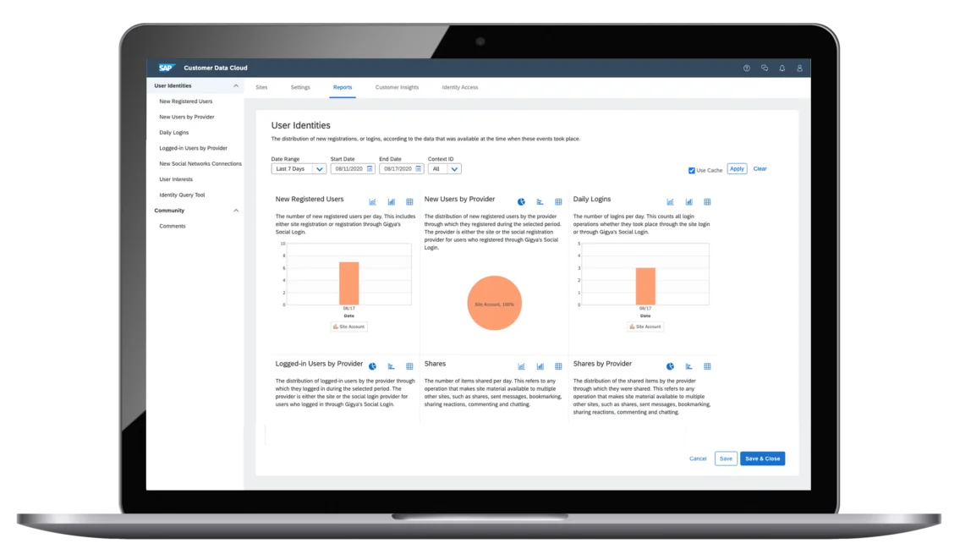Collapse the Community section in the sidebar
This screenshot has height=560, width=971.
click(238, 210)
